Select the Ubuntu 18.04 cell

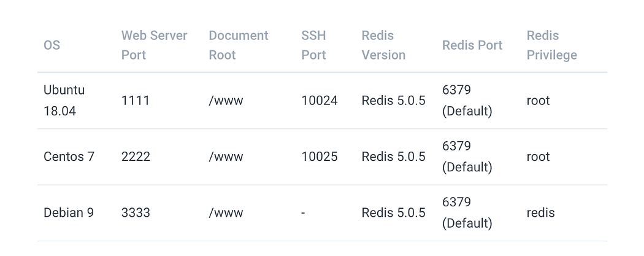pyautogui.click(x=64, y=101)
